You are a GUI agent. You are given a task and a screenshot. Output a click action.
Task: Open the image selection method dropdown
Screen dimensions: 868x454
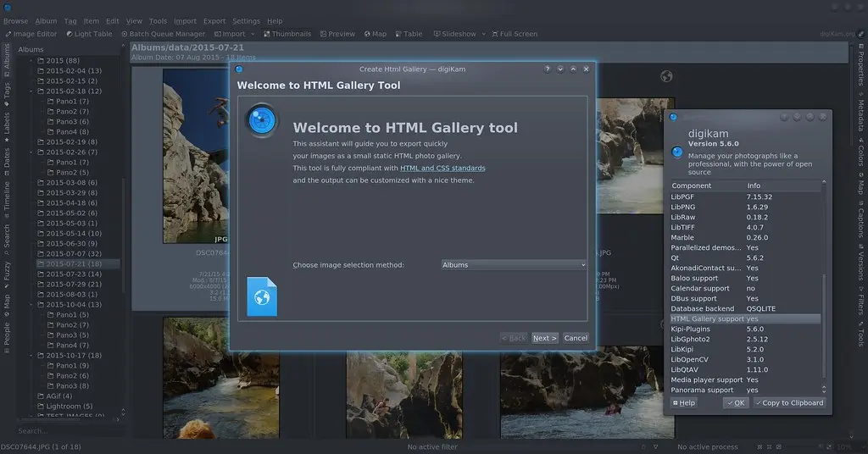pyautogui.click(x=514, y=265)
